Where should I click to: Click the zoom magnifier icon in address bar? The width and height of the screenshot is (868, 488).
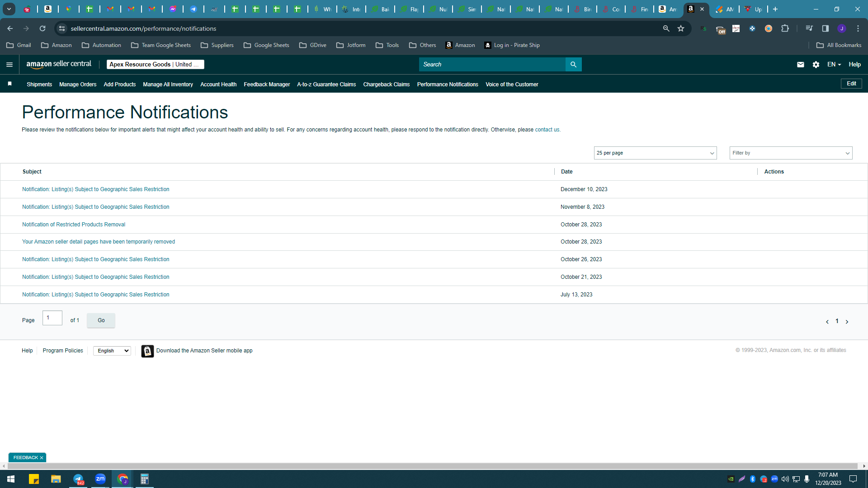[666, 28]
